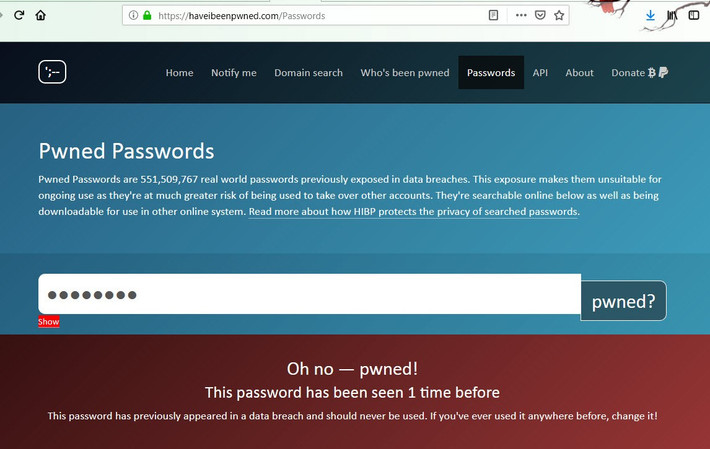
Task: Click Show to reveal the password
Action: [49, 322]
